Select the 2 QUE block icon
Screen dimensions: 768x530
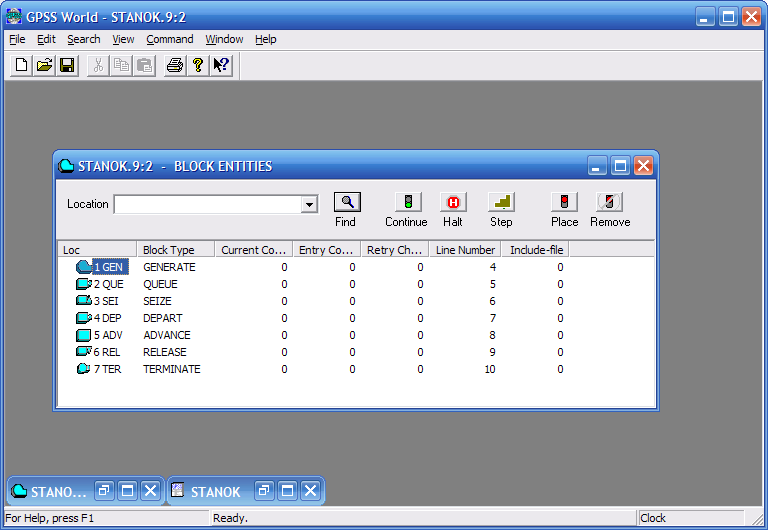(84, 284)
